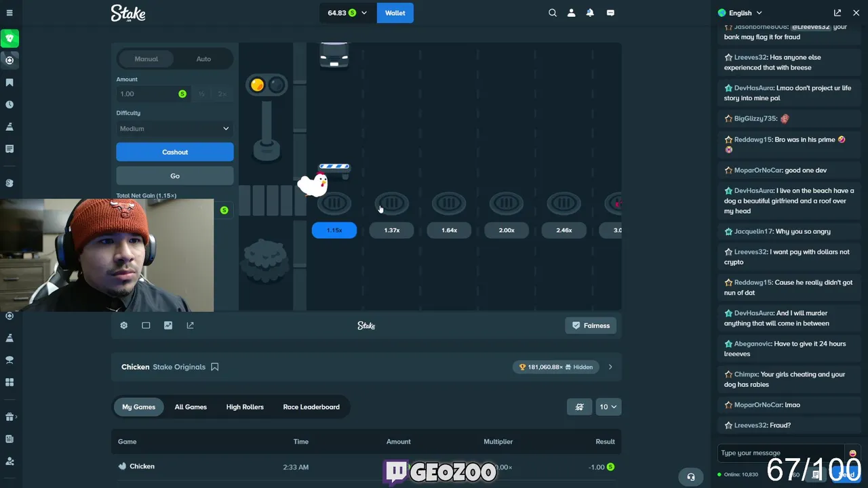This screenshot has width=868, height=488.
Task: Click the green shield sidebar icon
Action: 9,39
